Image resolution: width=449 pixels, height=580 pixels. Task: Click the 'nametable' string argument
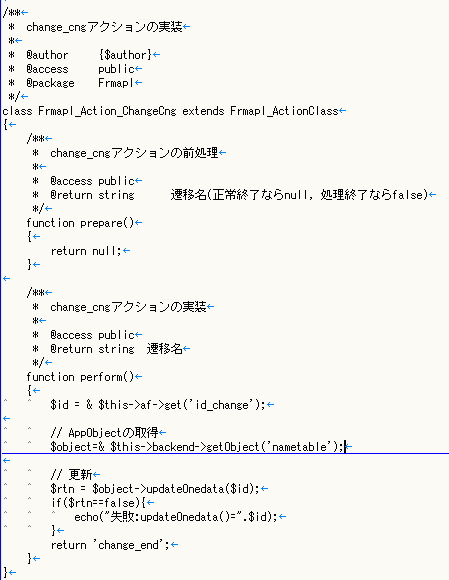click(x=300, y=447)
